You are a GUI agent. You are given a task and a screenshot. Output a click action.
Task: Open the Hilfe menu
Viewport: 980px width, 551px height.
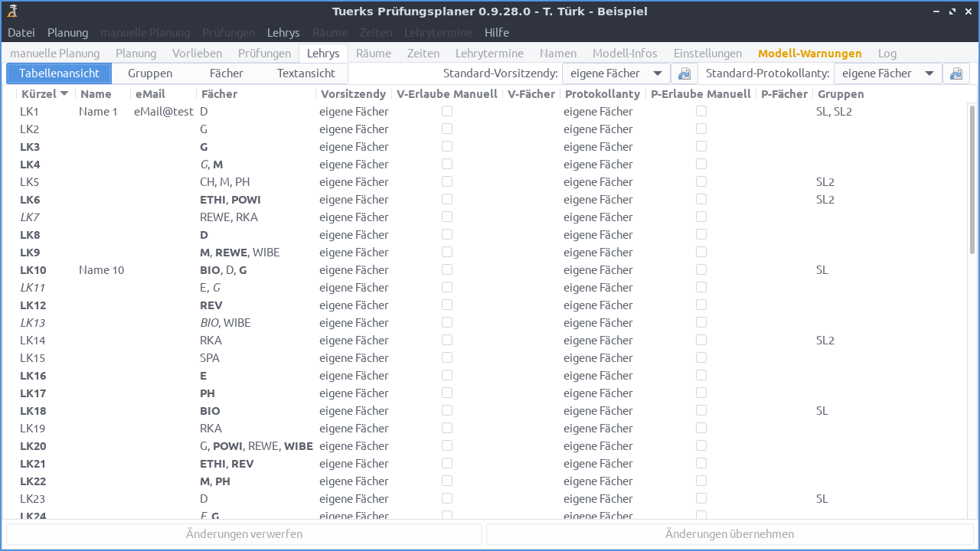coord(496,32)
